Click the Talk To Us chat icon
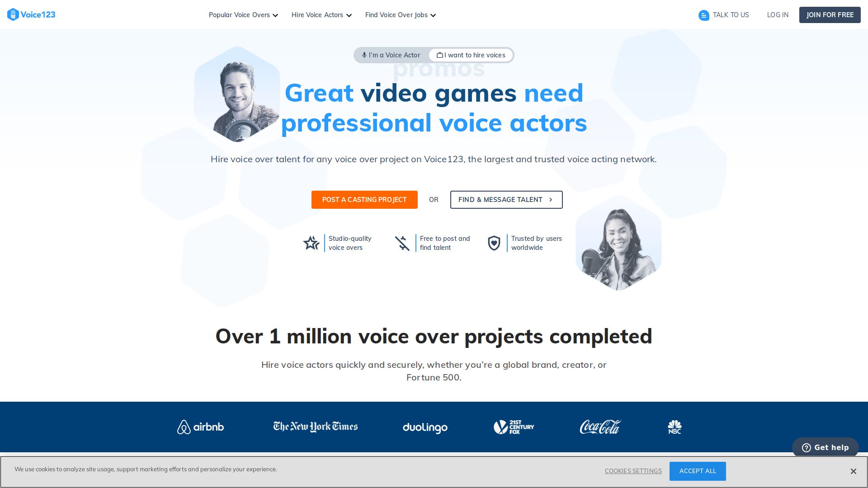 coord(703,15)
